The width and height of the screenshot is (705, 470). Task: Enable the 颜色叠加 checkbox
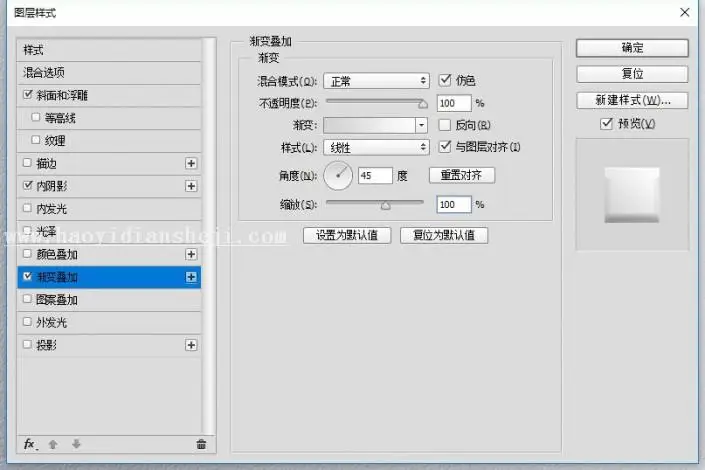coord(27,253)
